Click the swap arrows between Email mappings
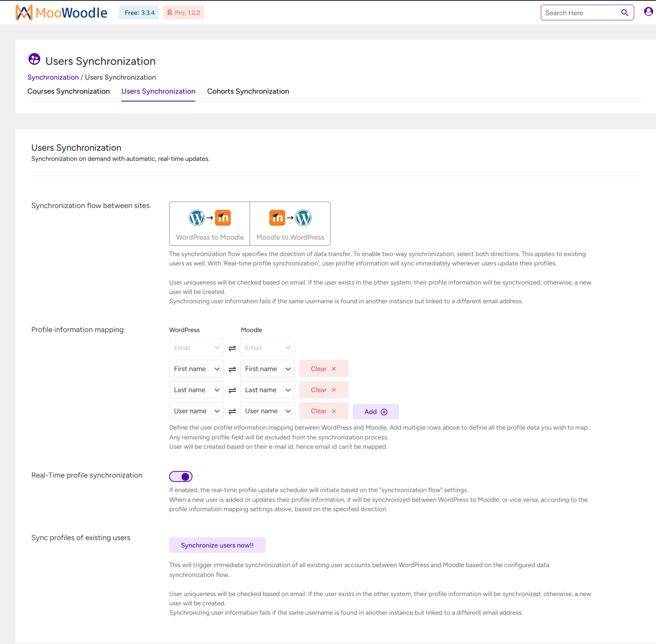 coord(232,347)
